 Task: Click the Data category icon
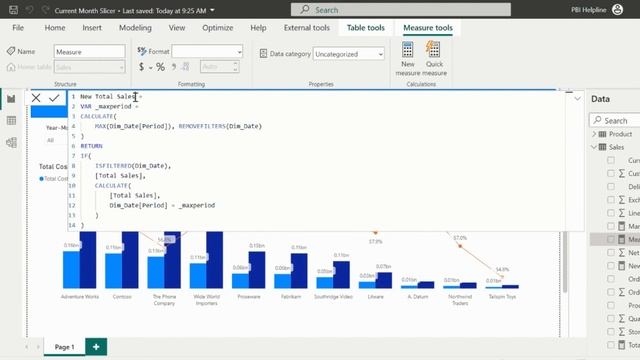(263, 53)
